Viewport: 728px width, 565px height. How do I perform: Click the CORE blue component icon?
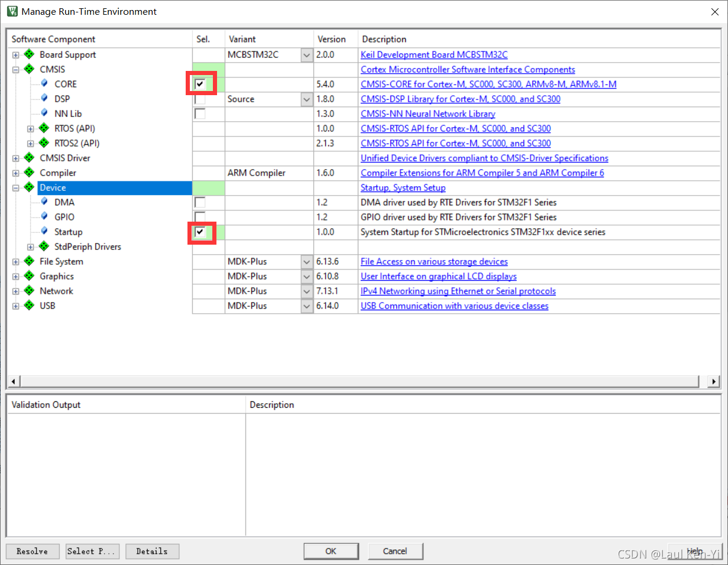coord(44,83)
